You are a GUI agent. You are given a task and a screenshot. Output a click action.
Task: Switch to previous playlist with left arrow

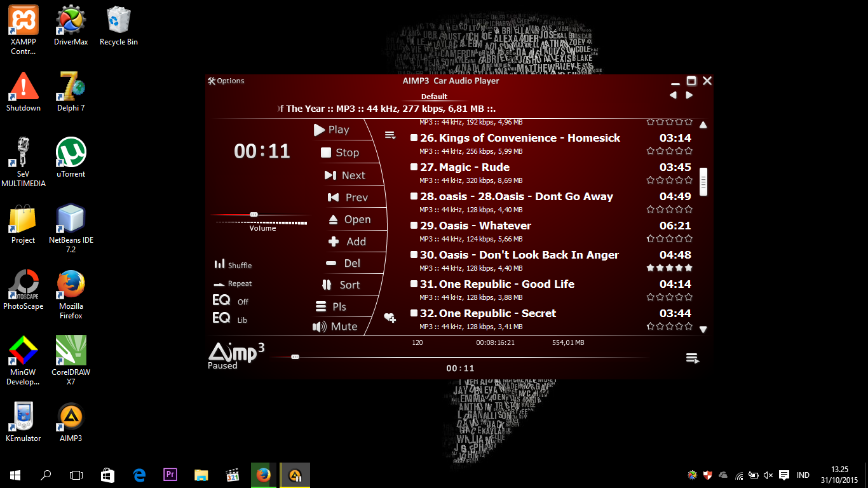[674, 95]
